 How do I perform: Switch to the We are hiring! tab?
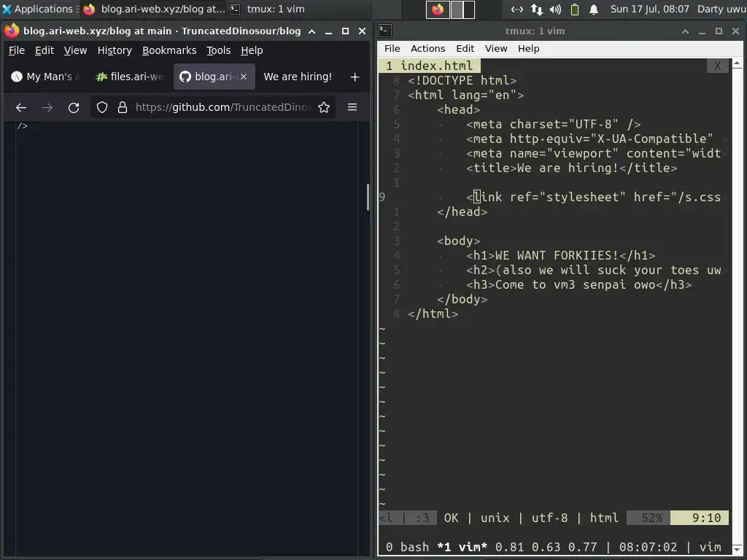[x=298, y=77]
